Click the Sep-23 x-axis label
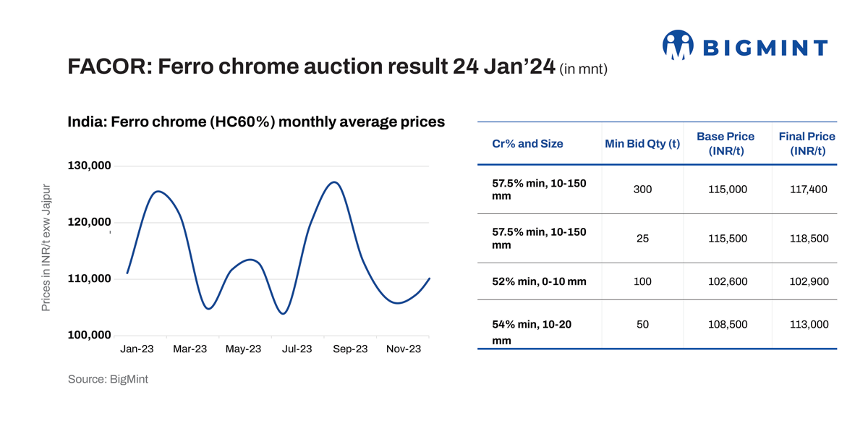The height and width of the screenshot is (434, 868). click(x=350, y=349)
